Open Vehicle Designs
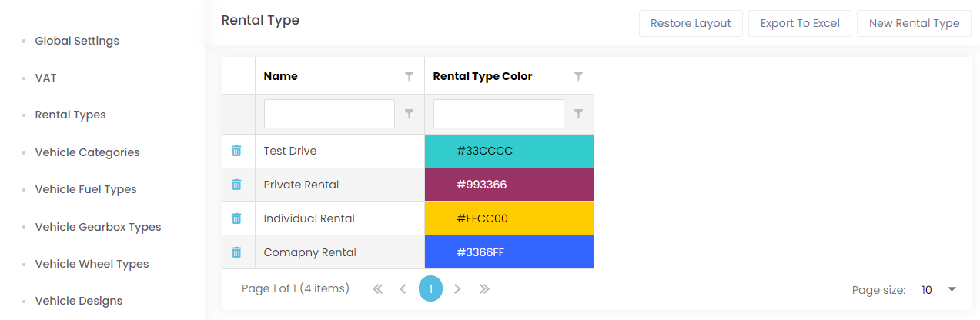 pos(79,301)
